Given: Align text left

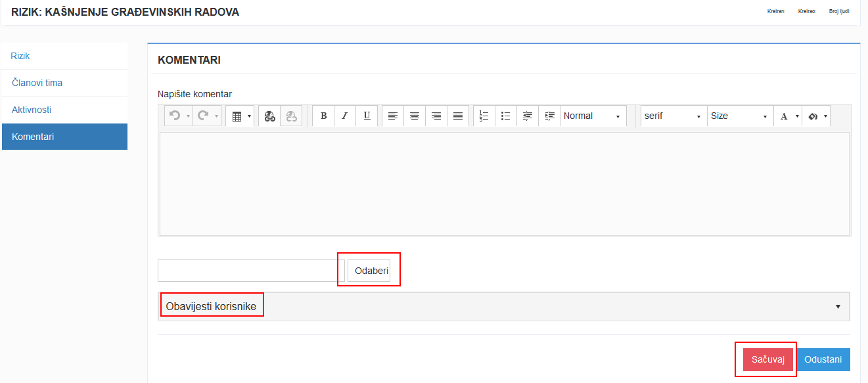Looking at the screenshot, I should click(x=393, y=116).
